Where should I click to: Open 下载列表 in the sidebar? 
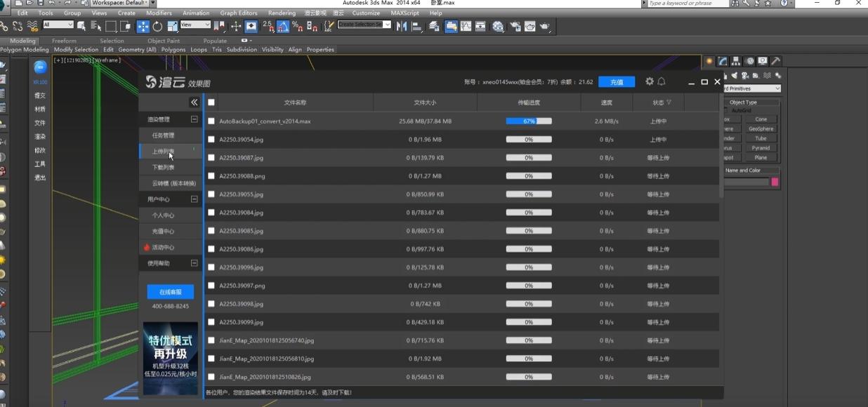pos(164,168)
